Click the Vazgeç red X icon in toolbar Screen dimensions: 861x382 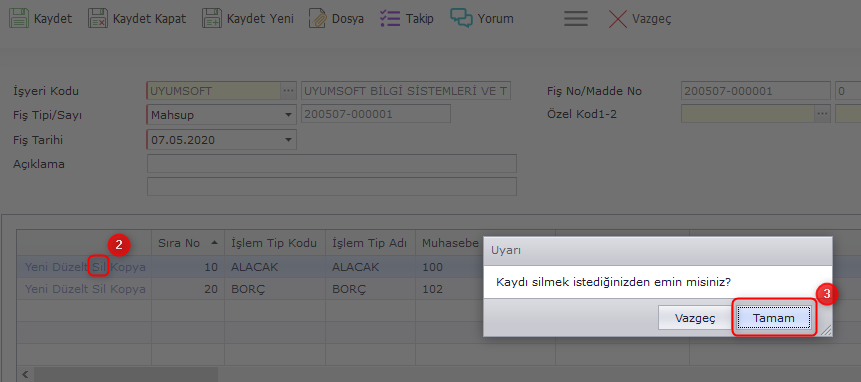(x=618, y=19)
